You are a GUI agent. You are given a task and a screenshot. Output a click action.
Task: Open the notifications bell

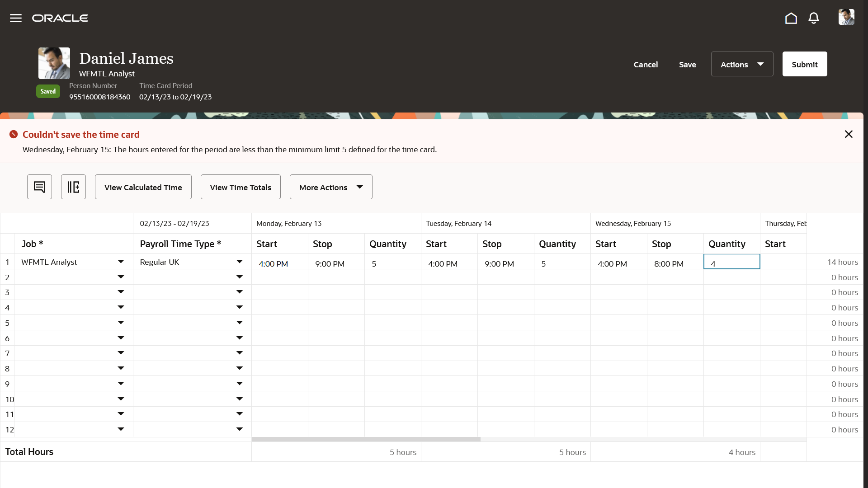click(813, 18)
